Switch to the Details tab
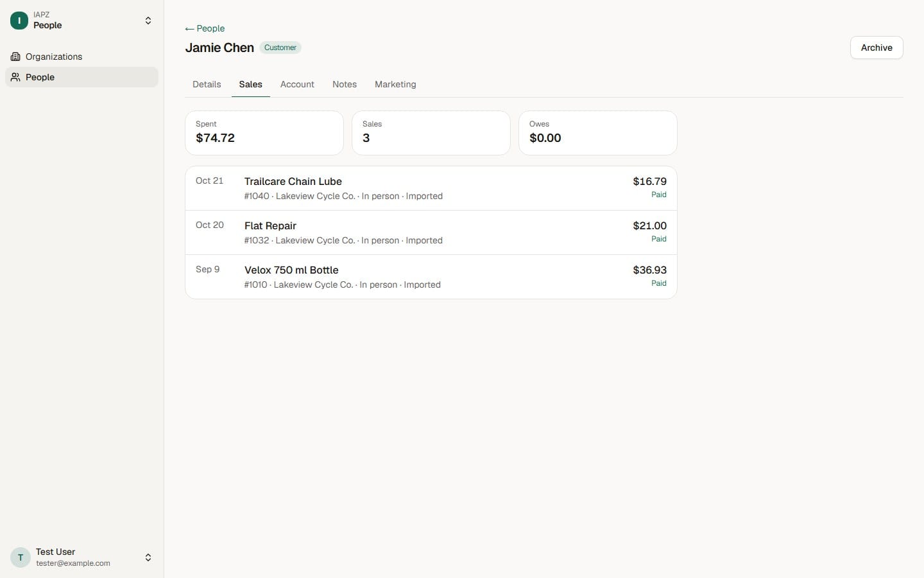Image resolution: width=924 pixels, height=578 pixels. [x=207, y=84]
